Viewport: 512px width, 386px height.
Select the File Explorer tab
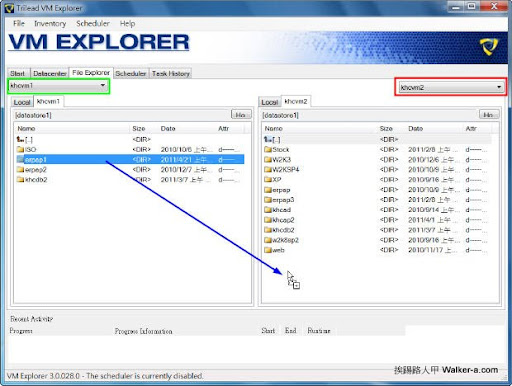91,73
